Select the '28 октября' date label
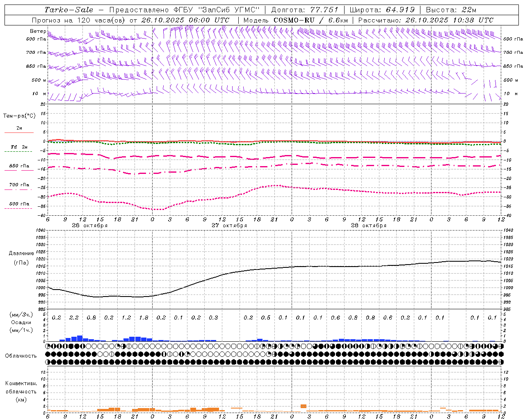 [368, 226]
